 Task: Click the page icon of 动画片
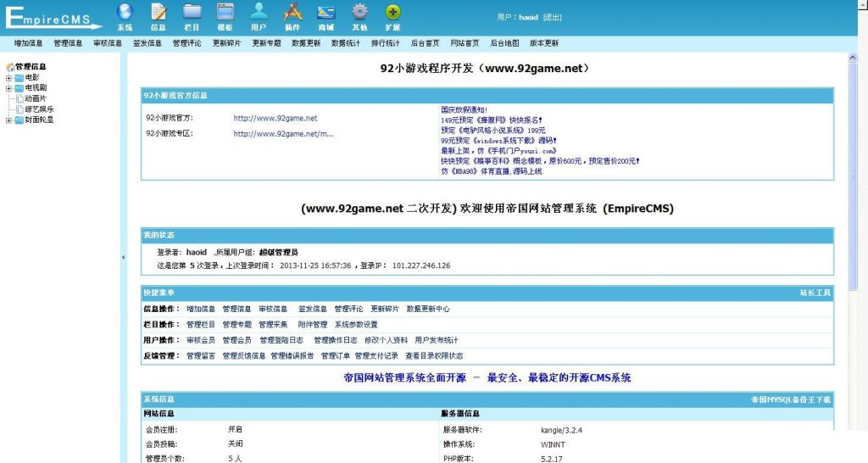20,98
